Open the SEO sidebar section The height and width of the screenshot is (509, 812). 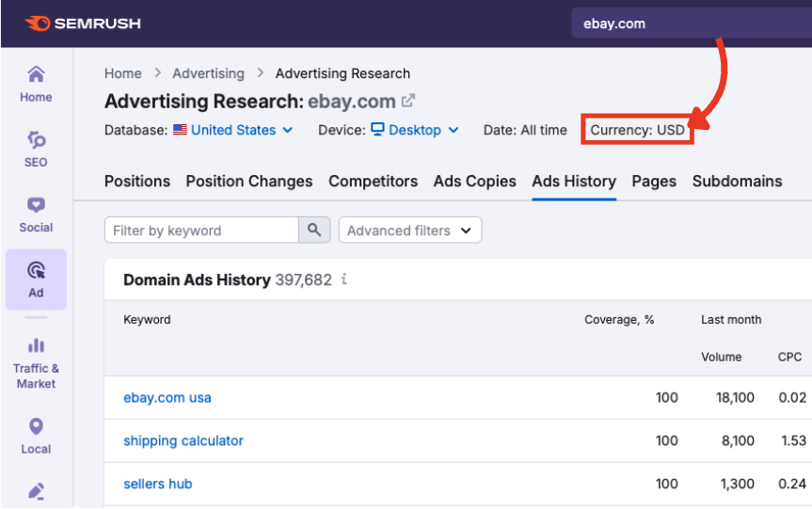pos(36,149)
